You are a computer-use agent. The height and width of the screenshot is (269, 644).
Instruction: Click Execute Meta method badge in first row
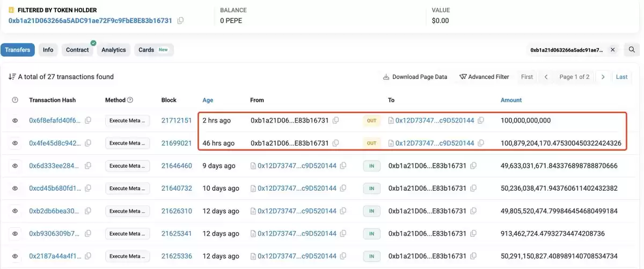[x=127, y=121]
